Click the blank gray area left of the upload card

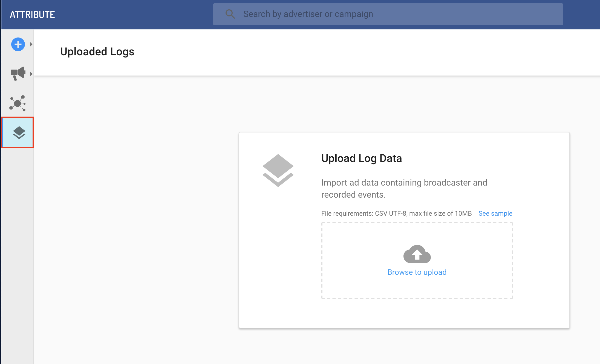tap(137, 219)
